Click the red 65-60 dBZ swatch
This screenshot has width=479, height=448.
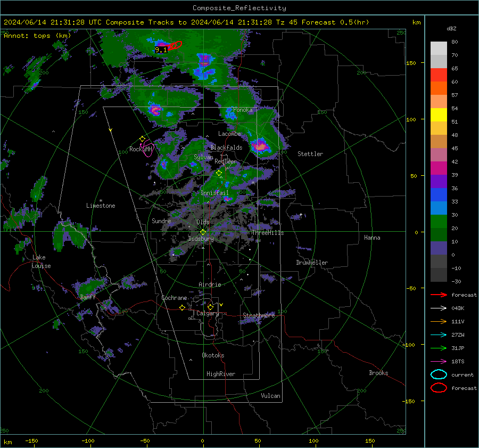pos(439,75)
